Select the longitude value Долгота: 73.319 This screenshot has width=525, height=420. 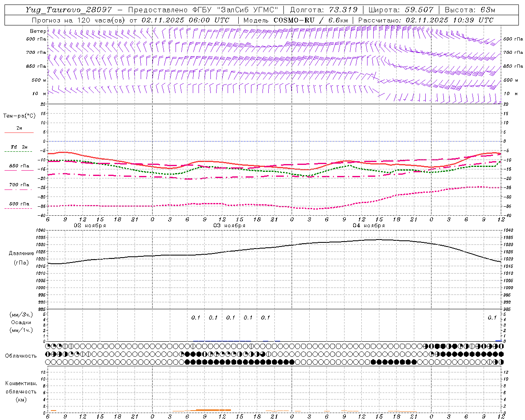point(324,10)
